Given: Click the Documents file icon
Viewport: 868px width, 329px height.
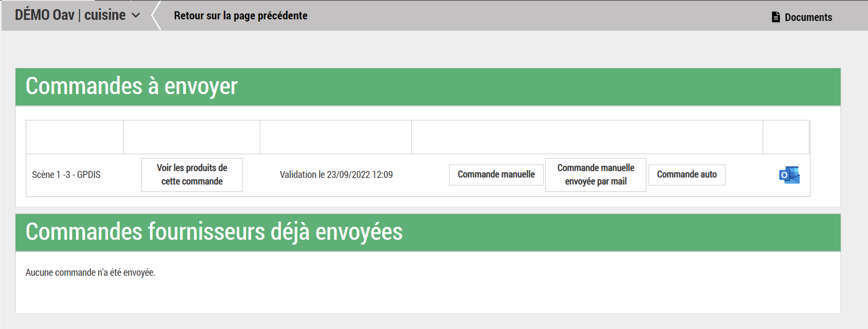Looking at the screenshot, I should coord(775,17).
